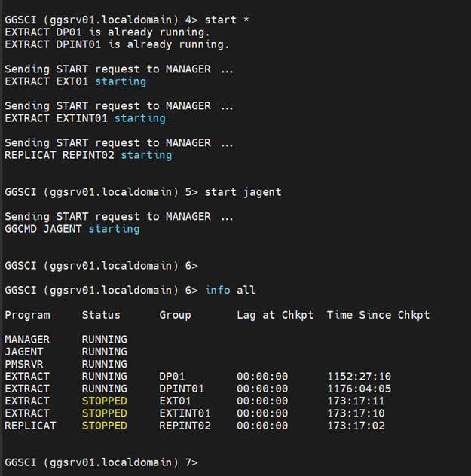Click the yellow STOPPED status for EXT01
Screen dimensions: 471x476
(x=104, y=401)
